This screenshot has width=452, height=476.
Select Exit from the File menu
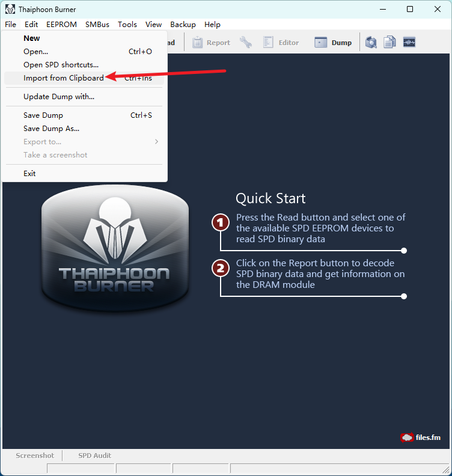pyautogui.click(x=84, y=173)
